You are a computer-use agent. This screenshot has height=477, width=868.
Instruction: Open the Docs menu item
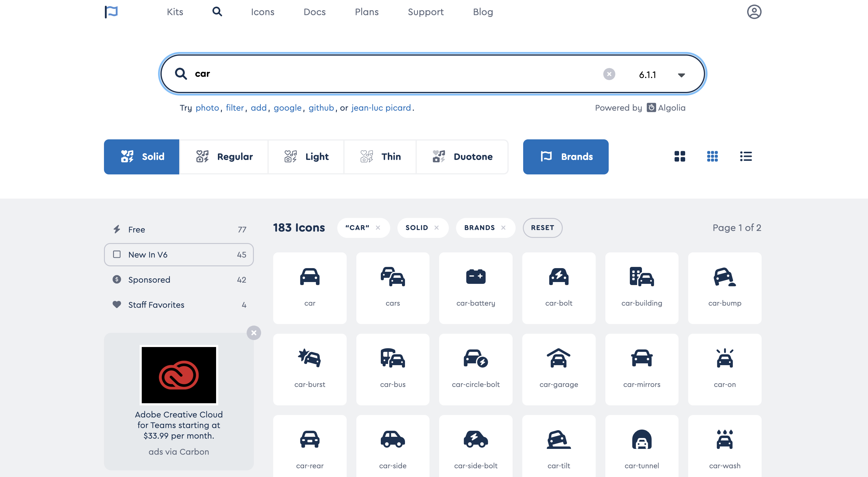314,12
